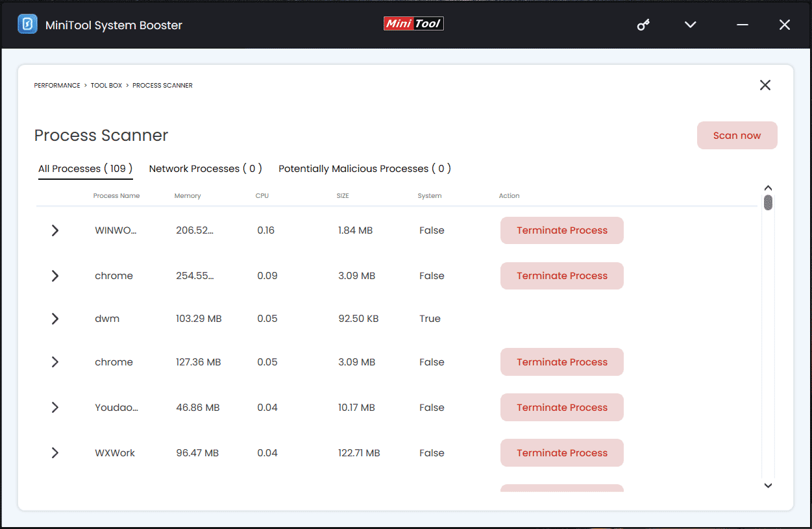Click the Process Name column header
This screenshot has height=529, width=812.
(x=116, y=196)
